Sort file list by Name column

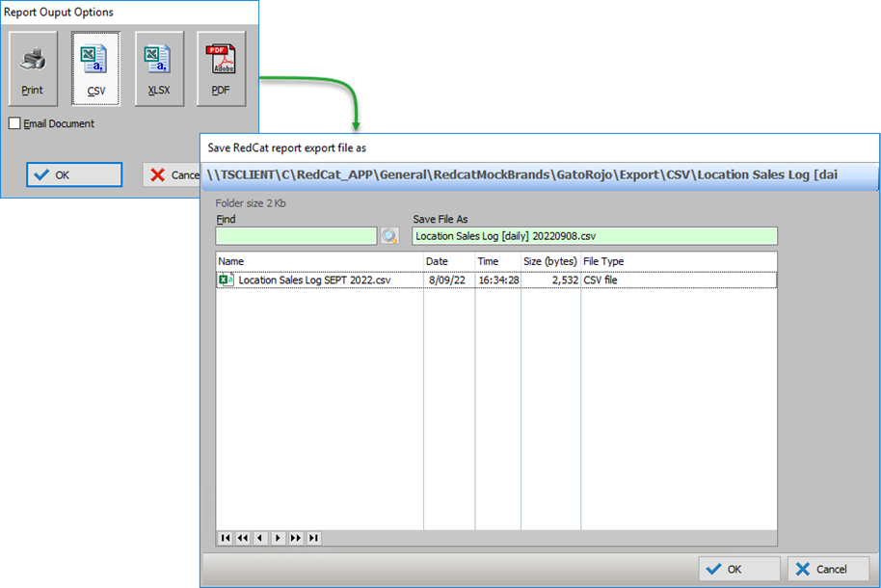[x=319, y=261]
